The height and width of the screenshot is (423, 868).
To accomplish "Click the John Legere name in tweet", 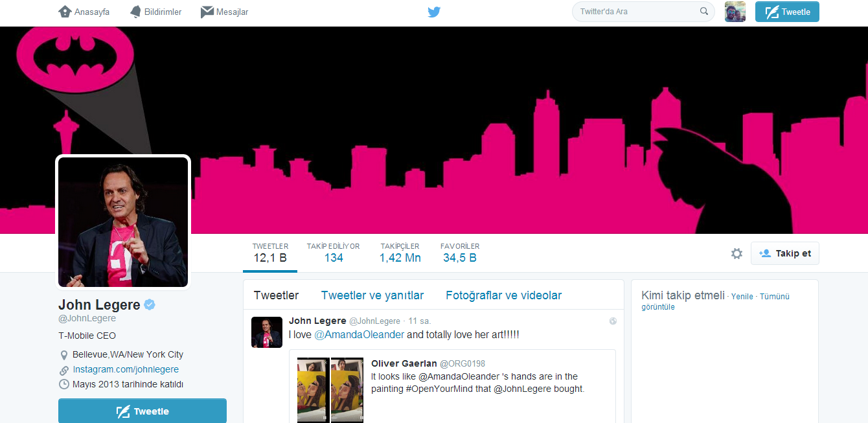I will pyautogui.click(x=317, y=321).
